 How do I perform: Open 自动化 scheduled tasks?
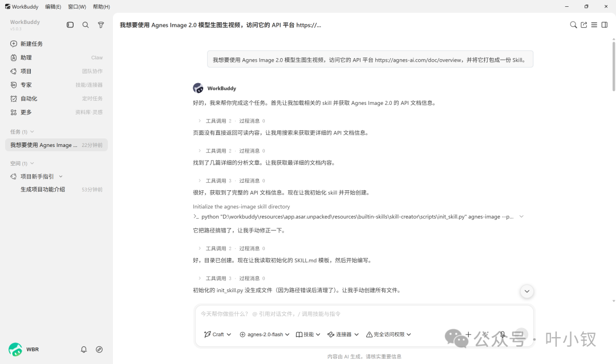point(56,99)
